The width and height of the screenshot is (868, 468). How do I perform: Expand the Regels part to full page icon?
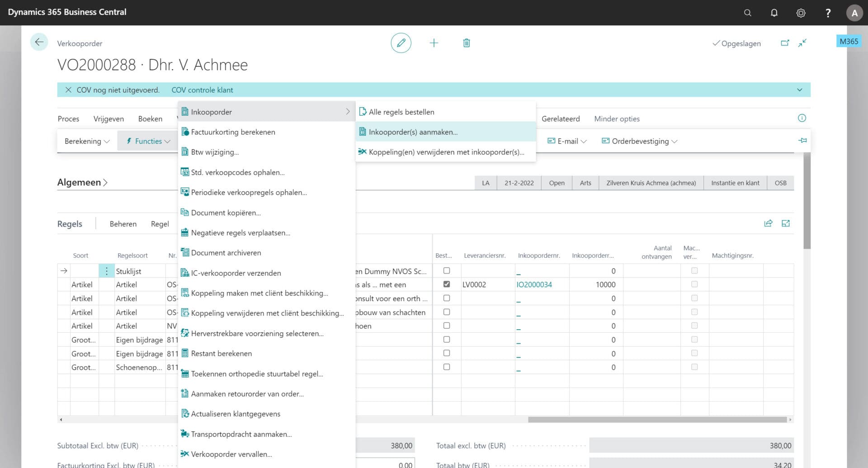click(786, 223)
